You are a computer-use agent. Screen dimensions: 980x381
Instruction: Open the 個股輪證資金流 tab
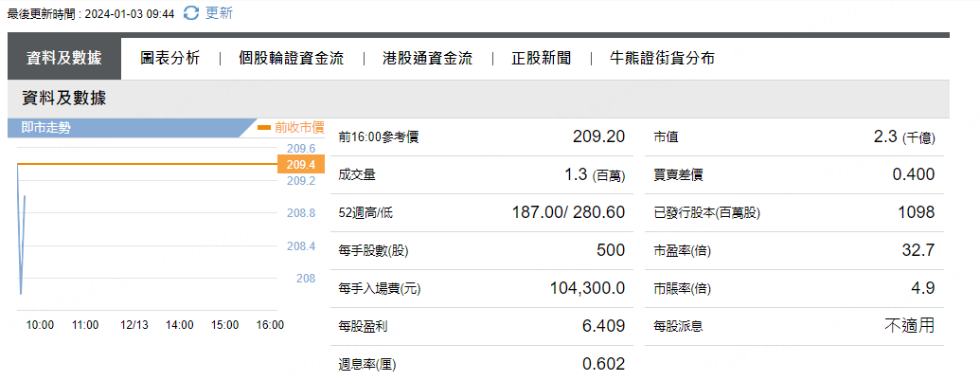click(292, 59)
